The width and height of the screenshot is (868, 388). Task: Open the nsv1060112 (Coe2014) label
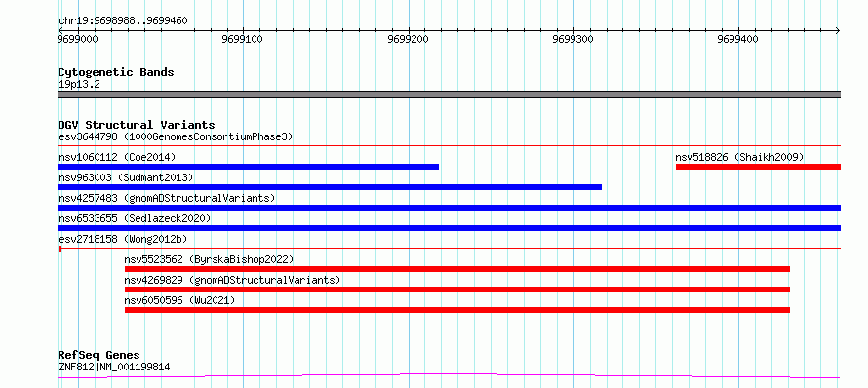click(x=117, y=157)
